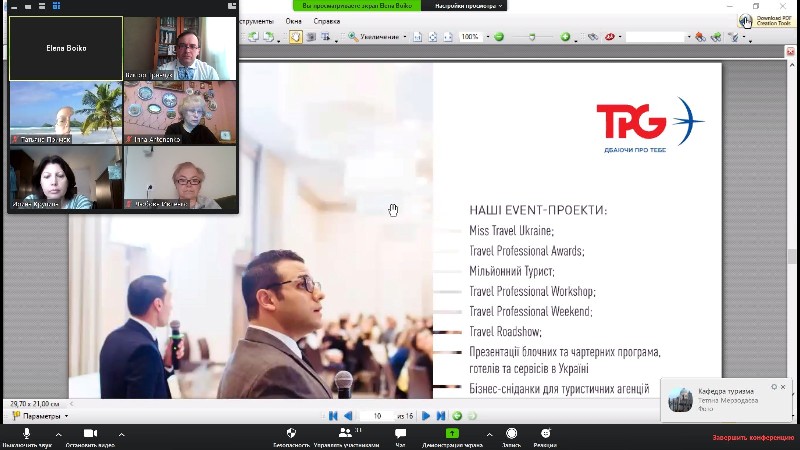The height and width of the screenshot is (450, 800).
Task: Open Security shield options
Action: click(x=291, y=434)
